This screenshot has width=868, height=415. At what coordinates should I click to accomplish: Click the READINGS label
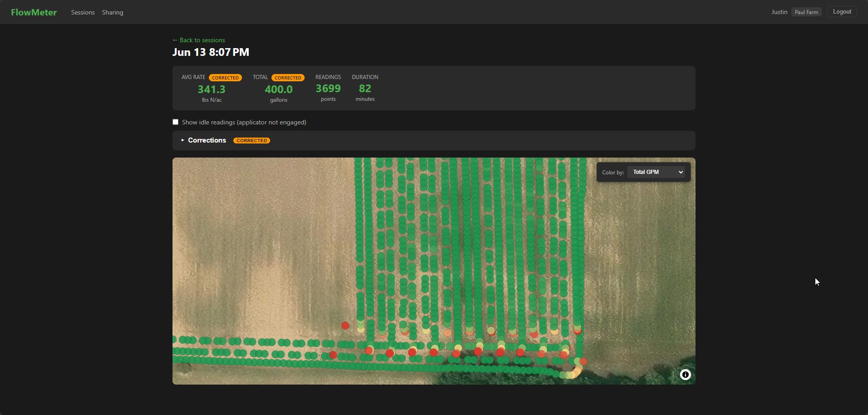pos(328,77)
